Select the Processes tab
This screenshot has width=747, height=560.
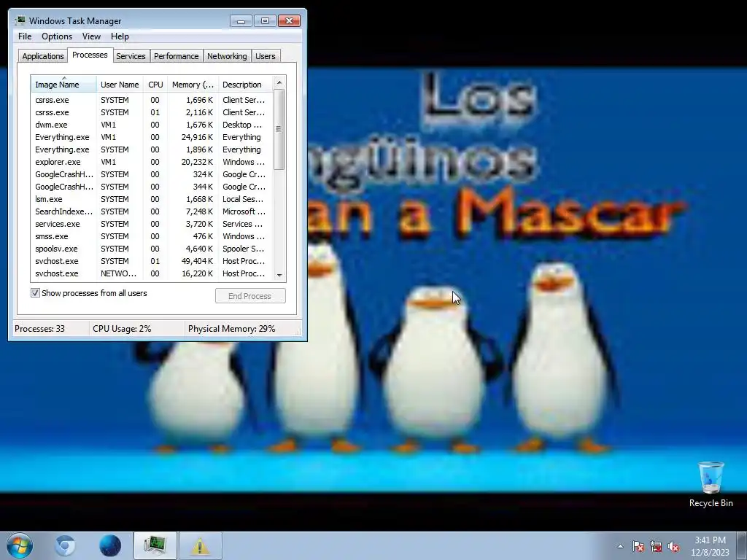click(90, 55)
